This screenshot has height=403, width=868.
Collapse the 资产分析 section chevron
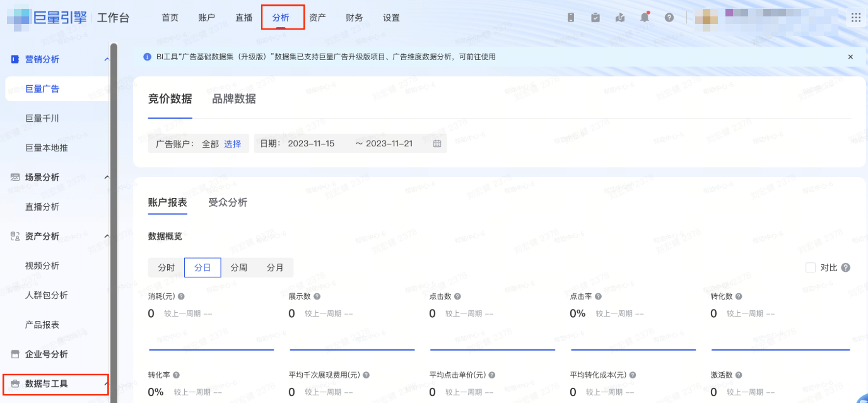(x=106, y=236)
